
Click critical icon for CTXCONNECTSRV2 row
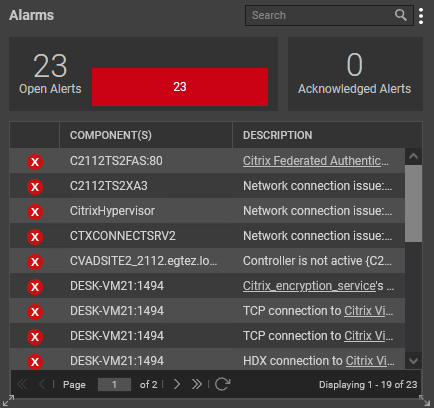tap(35, 237)
